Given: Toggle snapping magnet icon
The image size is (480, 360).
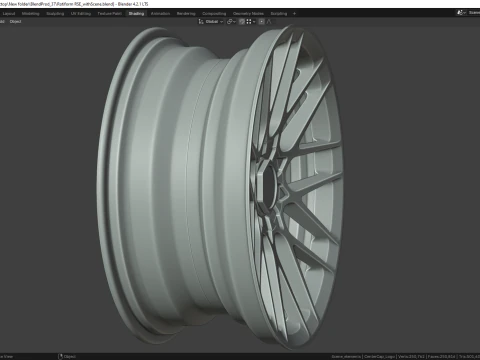Looking at the screenshot, I should [242, 21].
